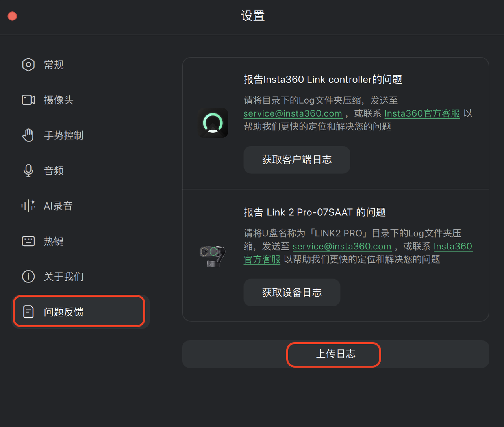This screenshot has width=504, height=427.
Task: Click the document icon for 问题反馈
Action: (x=28, y=312)
